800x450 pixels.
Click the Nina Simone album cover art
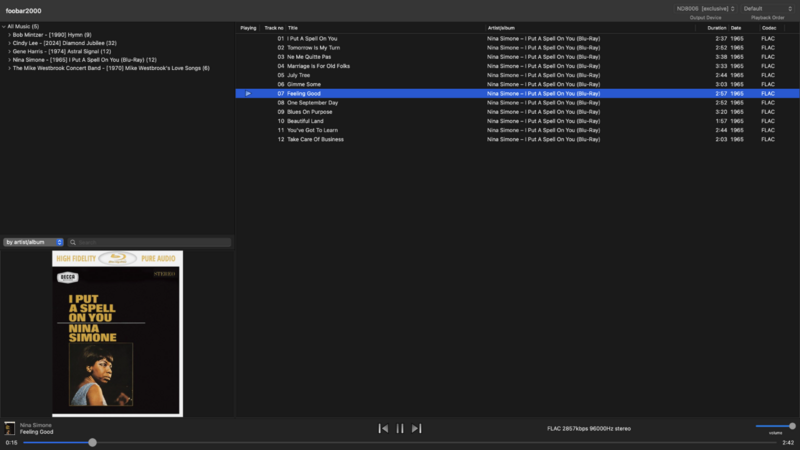[x=117, y=333]
